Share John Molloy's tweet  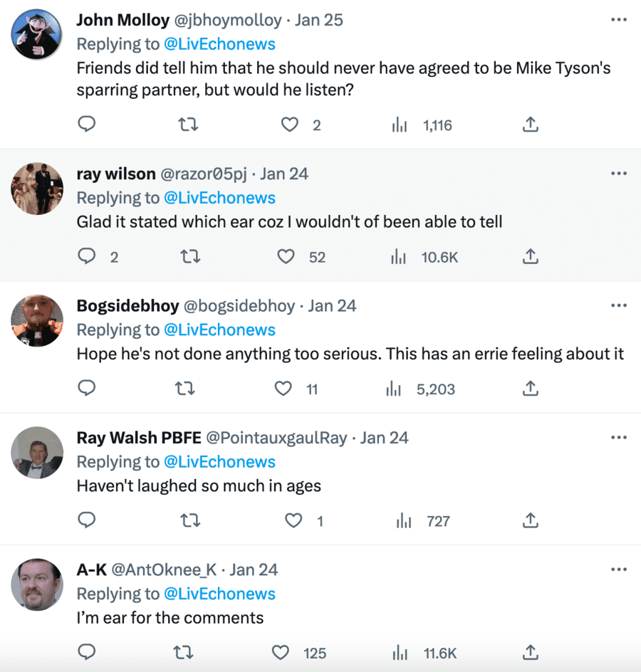coord(530,125)
